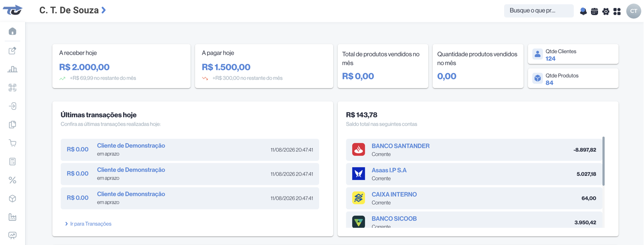Click the Qtde Clientes value 124

pos(550,59)
